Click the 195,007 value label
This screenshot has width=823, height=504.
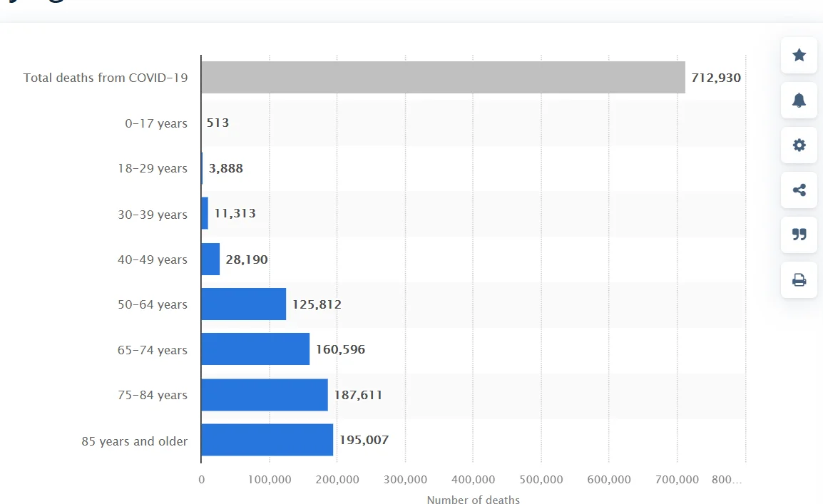point(364,440)
